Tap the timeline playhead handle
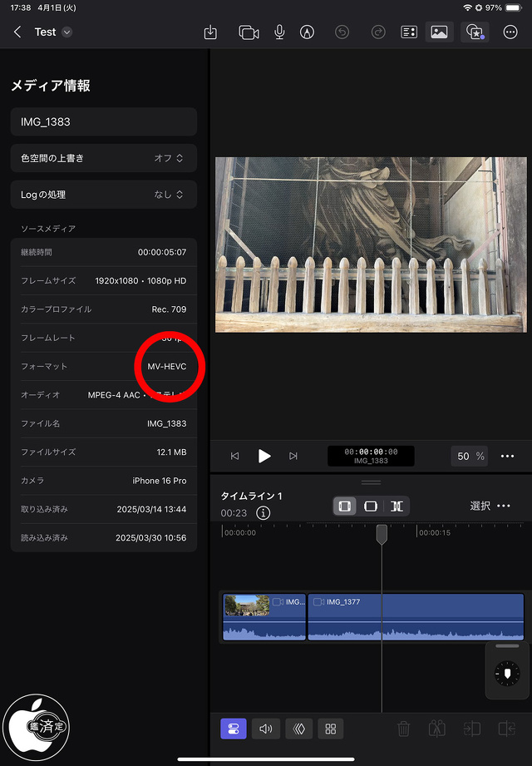 pos(382,534)
